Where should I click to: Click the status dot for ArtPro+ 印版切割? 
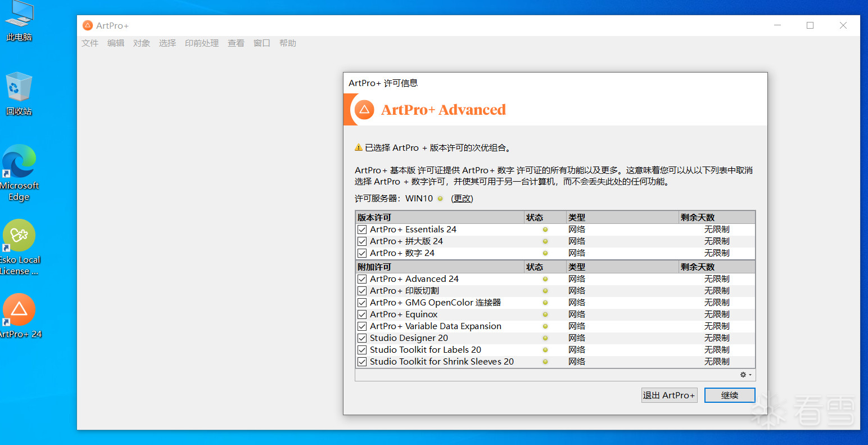tap(545, 291)
